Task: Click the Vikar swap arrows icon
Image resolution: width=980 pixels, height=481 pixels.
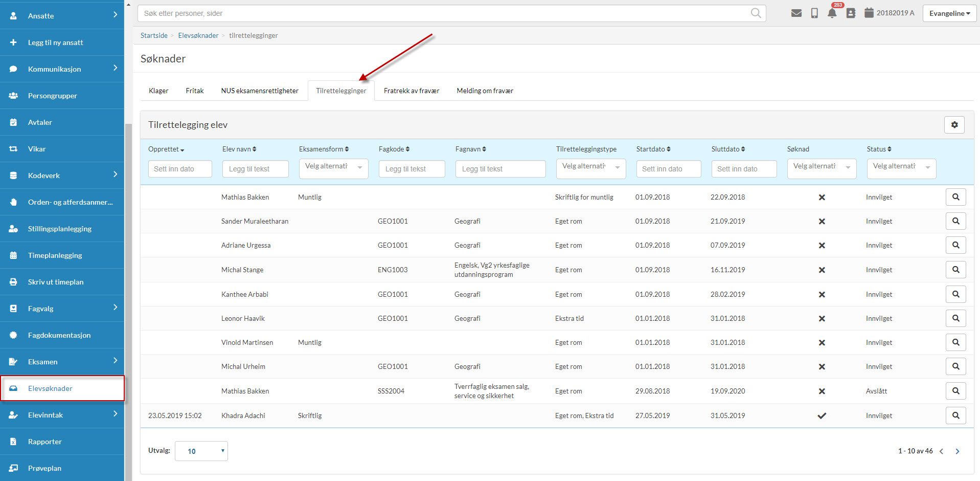Action: click(13, 149)
